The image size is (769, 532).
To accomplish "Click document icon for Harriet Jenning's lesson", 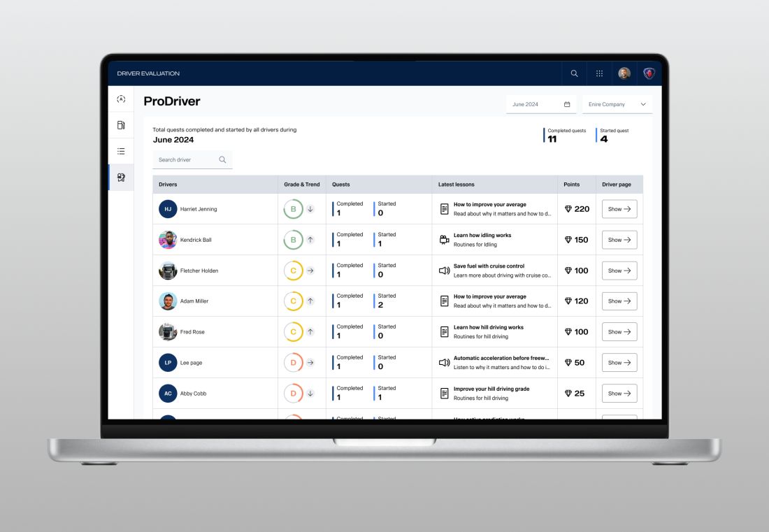I will pyautogui.click(x=445, y=209).
